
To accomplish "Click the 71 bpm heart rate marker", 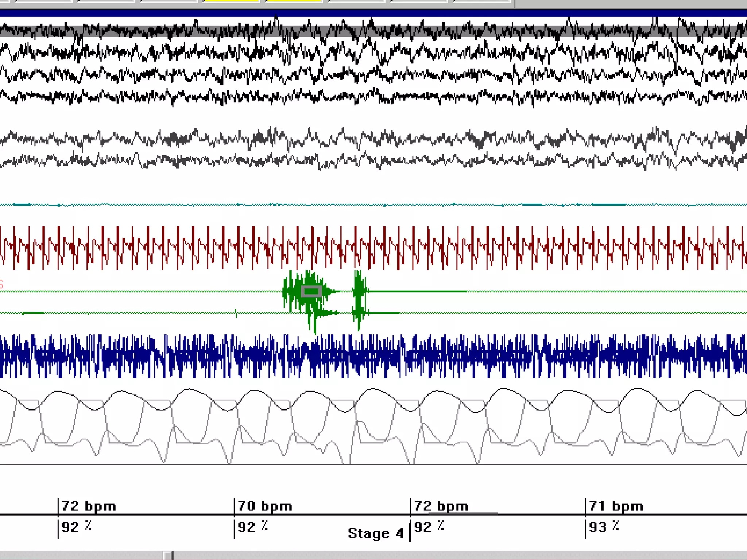I will click(x=616, y=506).
